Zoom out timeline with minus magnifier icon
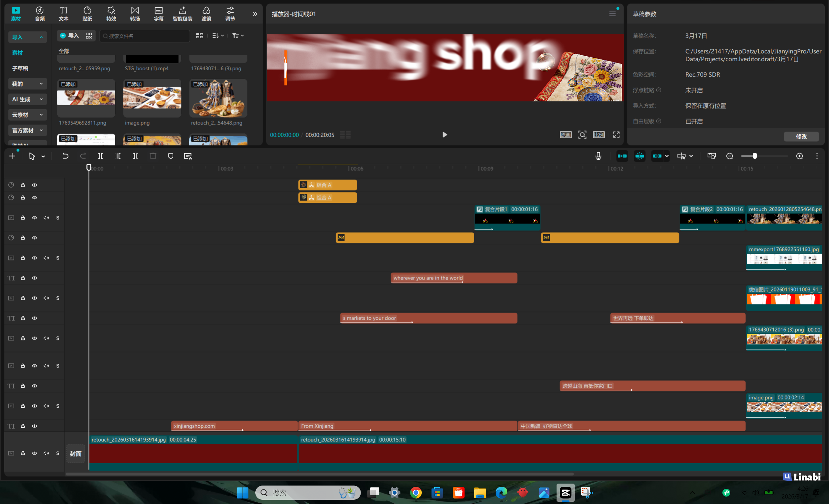Viewport: 829px width, 504px height. tap(730, 156)
